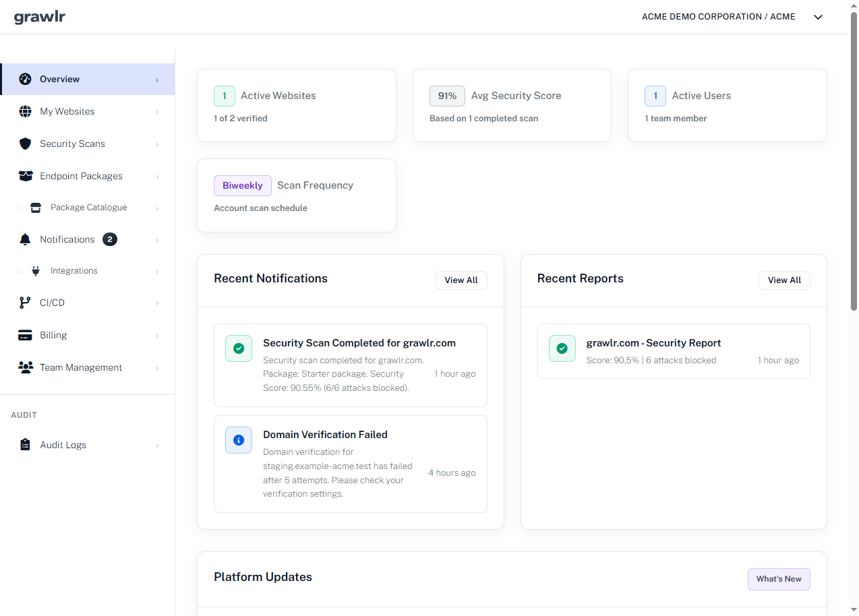Click the Audit Logs clipboard icon
This screenshot has height=616, width=859.
click(x=26, y=445)
